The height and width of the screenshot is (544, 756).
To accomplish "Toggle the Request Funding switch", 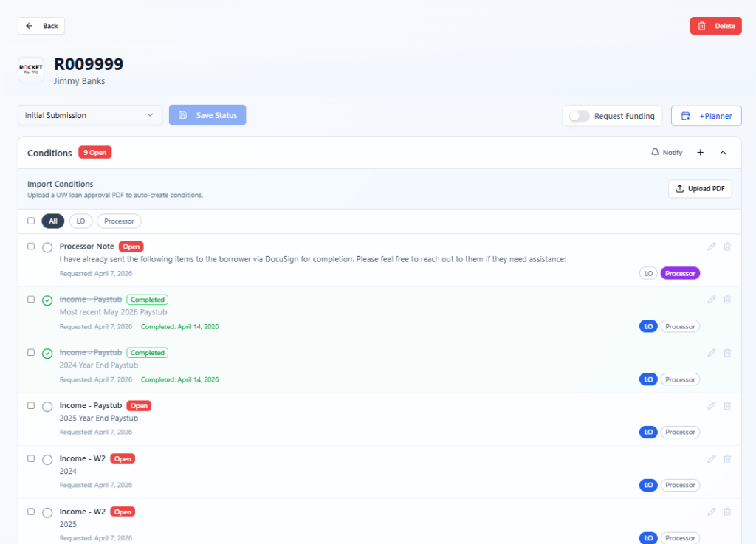I will point(580,116).
